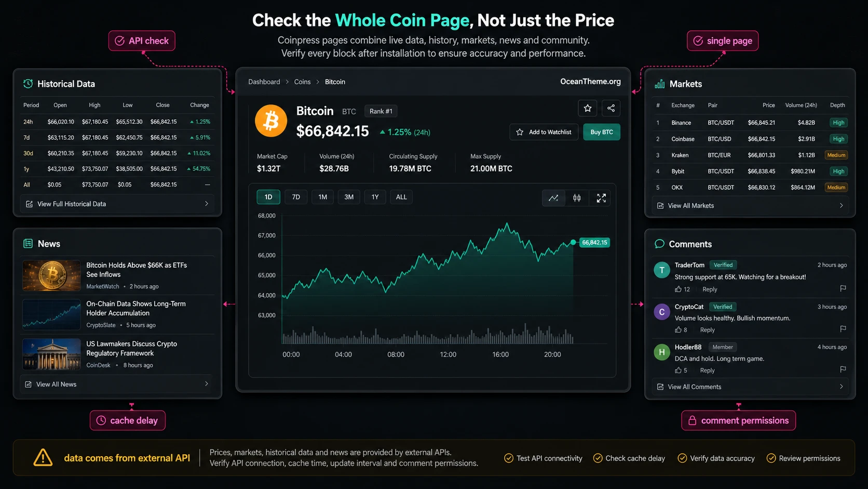The height and width of the screenshot is (489, 868).
Task: Like TraderTom's comment with thumbs-up
Action: (x=678, y=289)
